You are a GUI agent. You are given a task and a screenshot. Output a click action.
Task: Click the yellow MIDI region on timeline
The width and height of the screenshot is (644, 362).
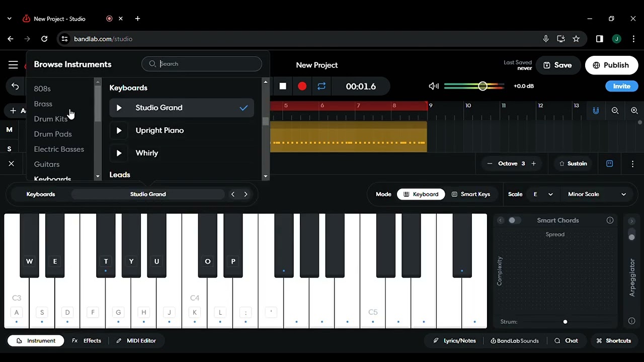click(348, 137)
